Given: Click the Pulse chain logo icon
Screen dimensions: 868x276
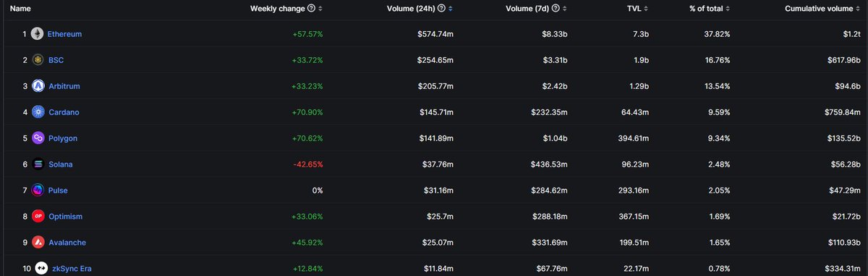Looking at the screenshot, I should pyautogui.click(x=37, y=191).
